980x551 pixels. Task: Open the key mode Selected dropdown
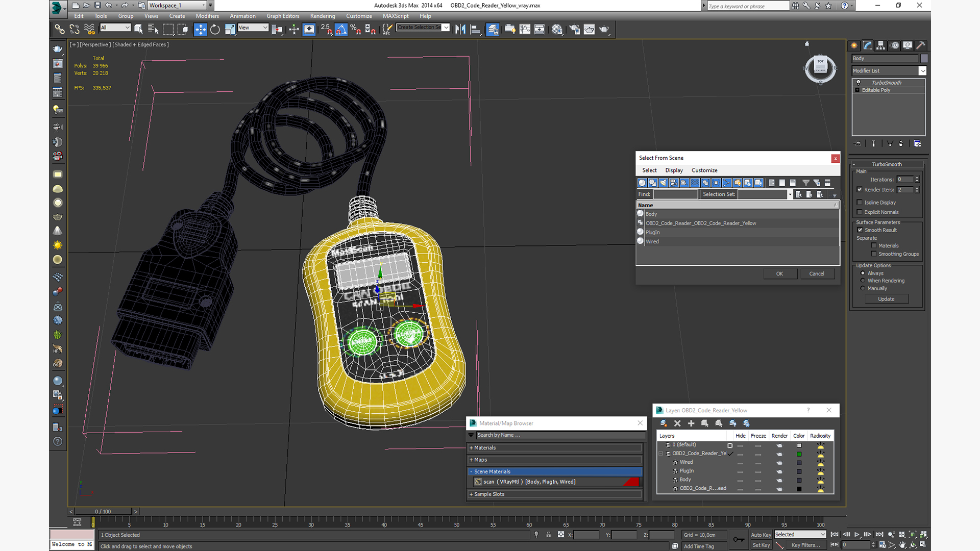pos(800,535)
